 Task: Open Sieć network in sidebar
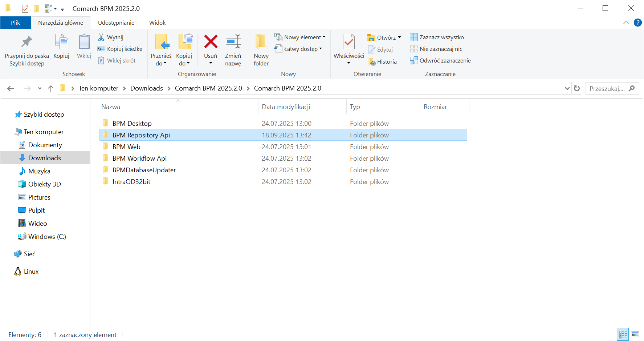25,254
